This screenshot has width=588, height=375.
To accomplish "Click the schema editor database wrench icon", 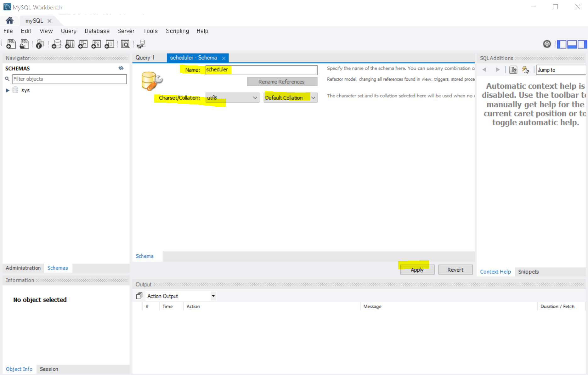I will [152, 81].
